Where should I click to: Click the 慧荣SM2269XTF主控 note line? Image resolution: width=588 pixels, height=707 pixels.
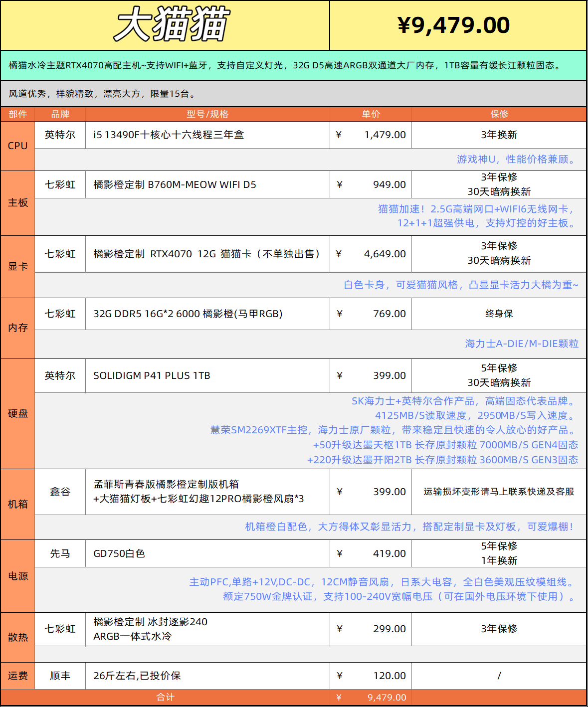click(394, 430)
